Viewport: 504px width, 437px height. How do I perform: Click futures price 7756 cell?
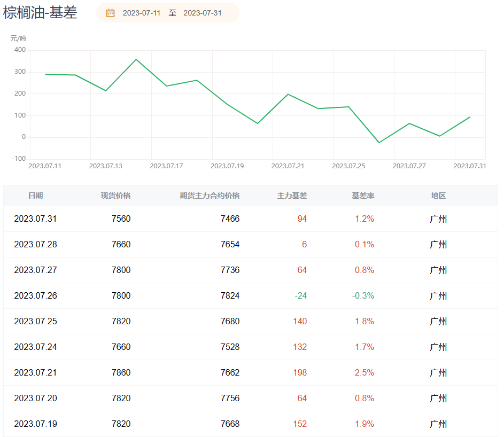point(230,399)
